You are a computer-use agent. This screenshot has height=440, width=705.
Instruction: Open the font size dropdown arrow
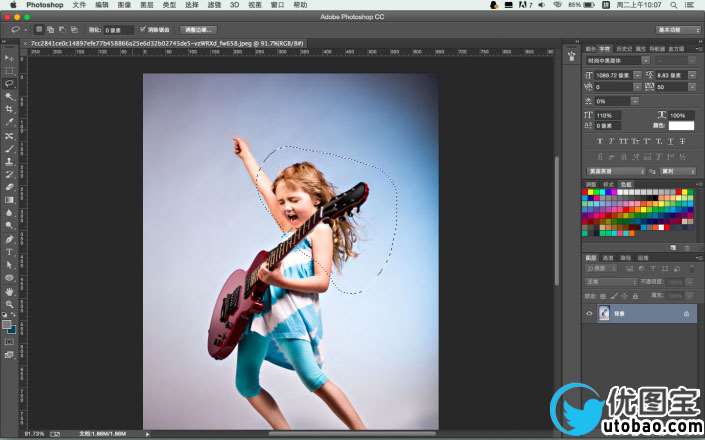point(637,75)
